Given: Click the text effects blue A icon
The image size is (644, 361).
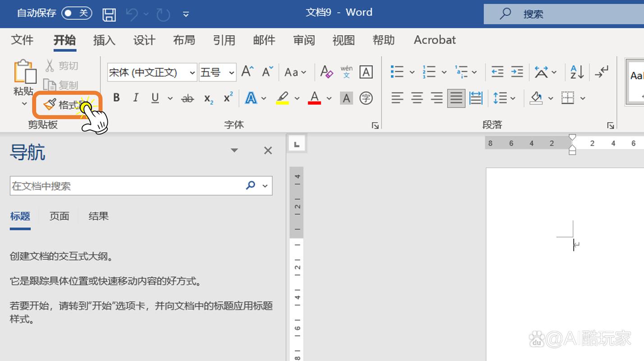Looking at the screenshot, I should coord(251,97).
